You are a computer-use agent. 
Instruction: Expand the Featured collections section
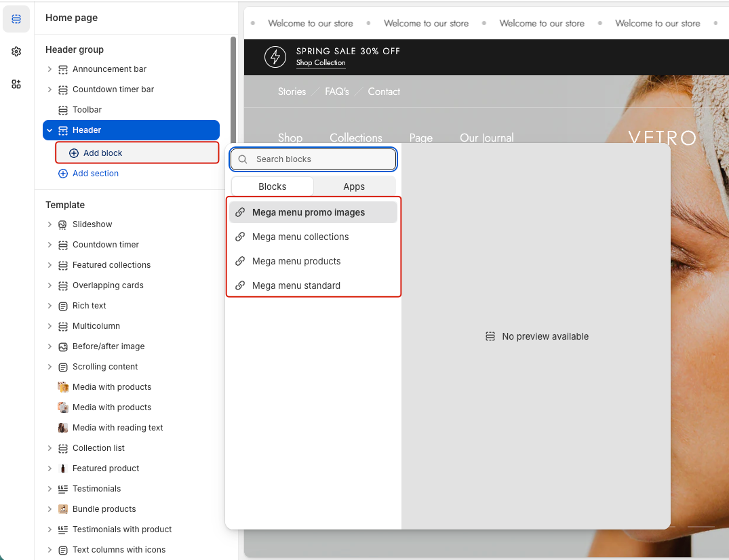pyautogui.click(x=50, y=265)
